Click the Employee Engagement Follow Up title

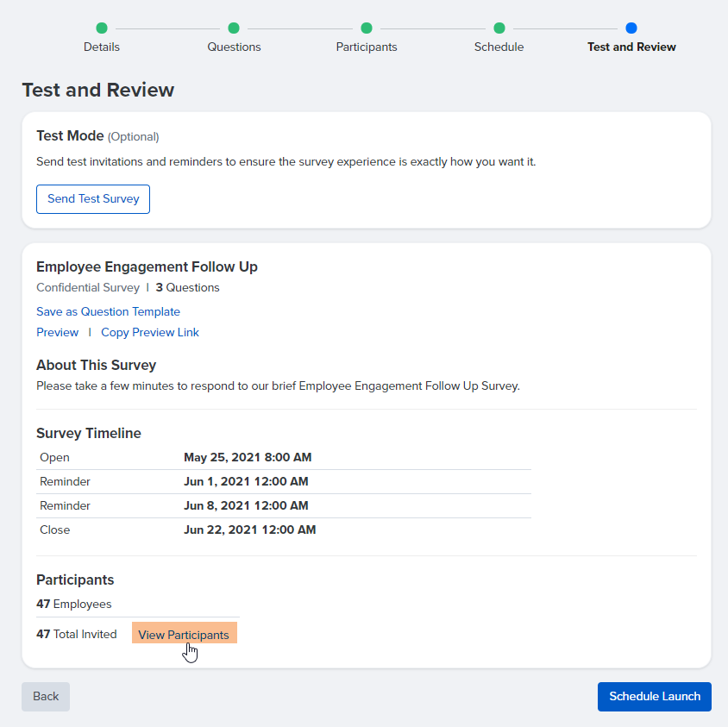coord(147,266)
